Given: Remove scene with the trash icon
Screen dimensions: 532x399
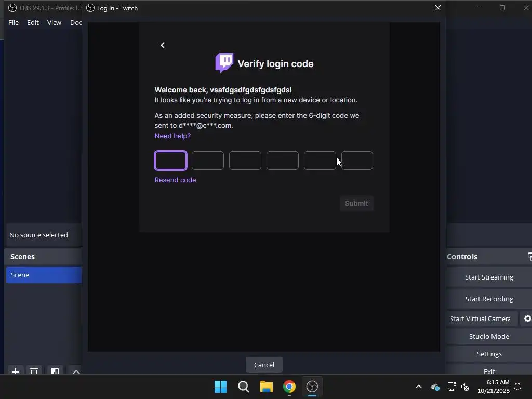Looking at the screenshot, I should pos(34,371).
